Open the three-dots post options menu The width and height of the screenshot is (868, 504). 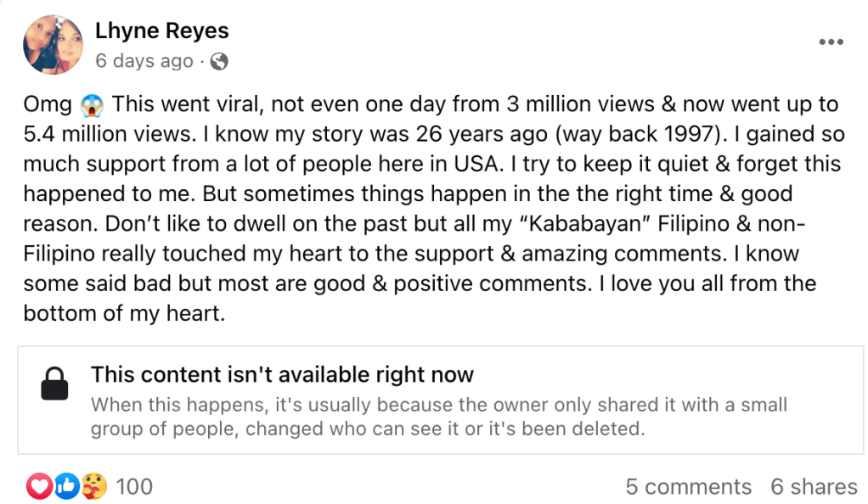pos(831,42)
